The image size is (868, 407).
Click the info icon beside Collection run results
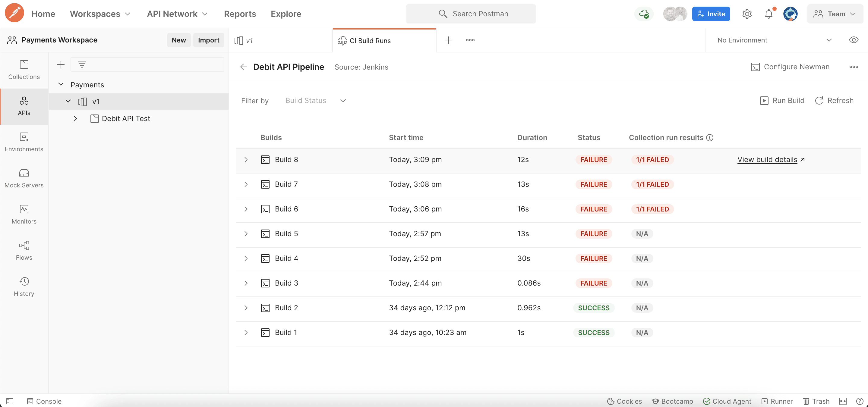710,137
